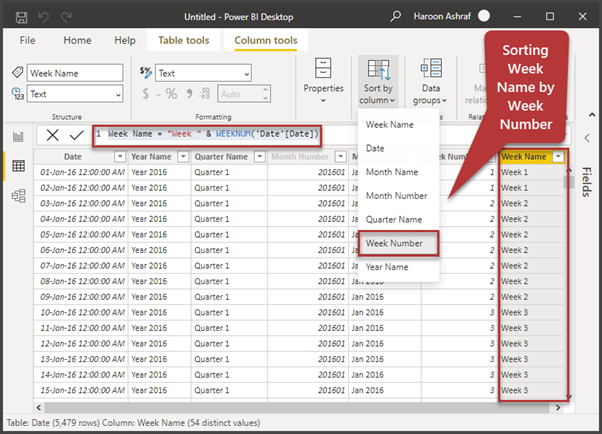Collapse the ribbon with up chevron
Screen dimensions: 602x434
(x=592, y=115)
